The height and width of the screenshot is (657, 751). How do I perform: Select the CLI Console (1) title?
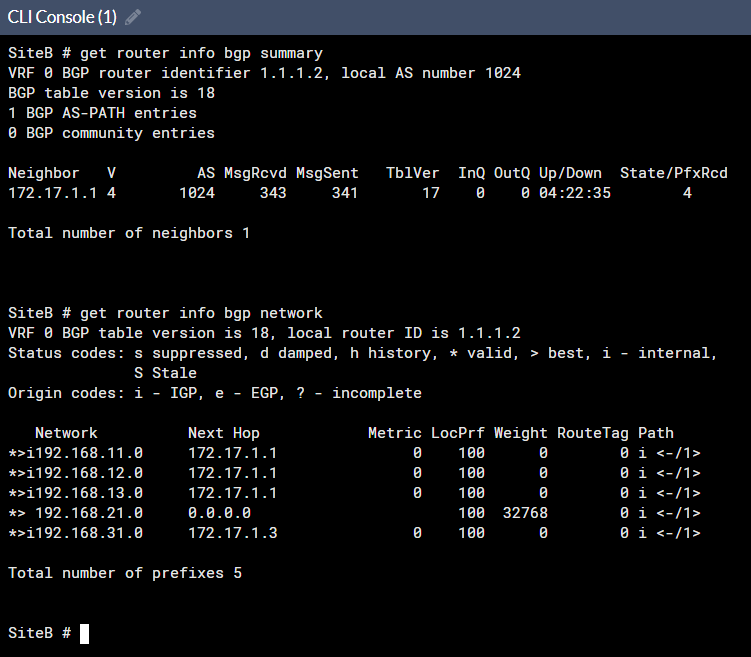tap(62, 17)
